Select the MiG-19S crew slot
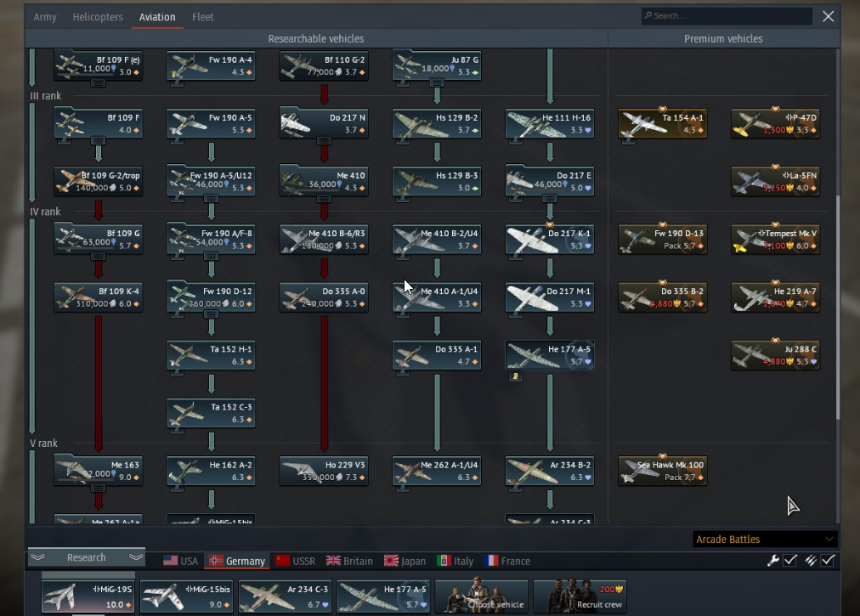860x616 pixels. point(88,596)
